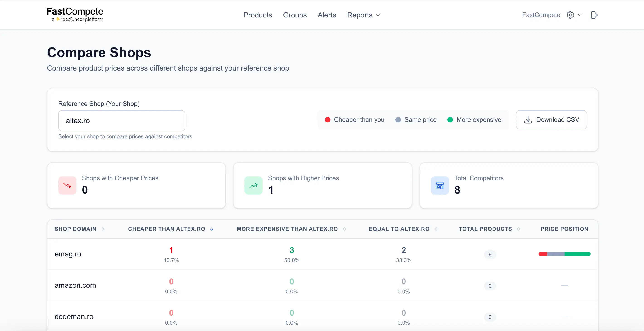Click the Total Competitors card
The width and height of the screenshot is (644, 331).
click(509, 185)
